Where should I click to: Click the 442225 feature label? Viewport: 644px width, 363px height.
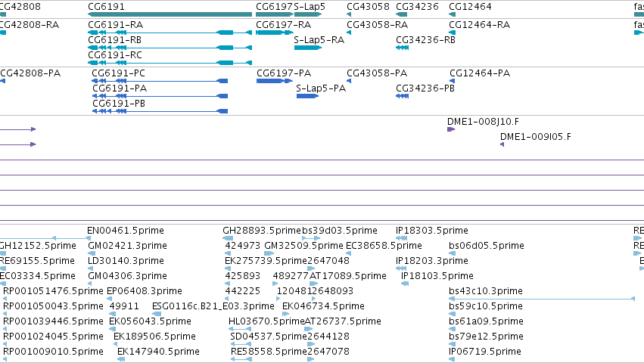coord(243,291)
